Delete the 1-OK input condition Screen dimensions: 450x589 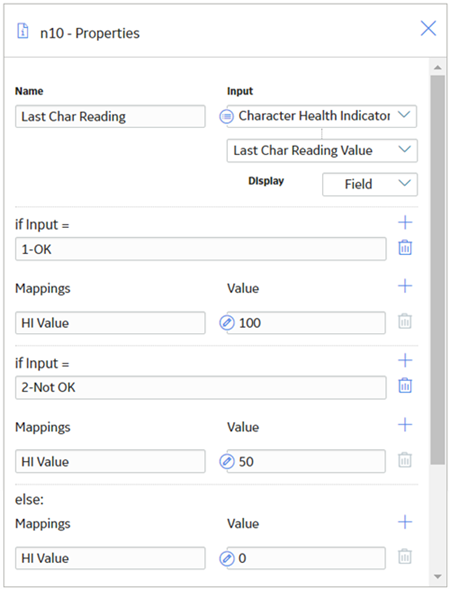405,248
